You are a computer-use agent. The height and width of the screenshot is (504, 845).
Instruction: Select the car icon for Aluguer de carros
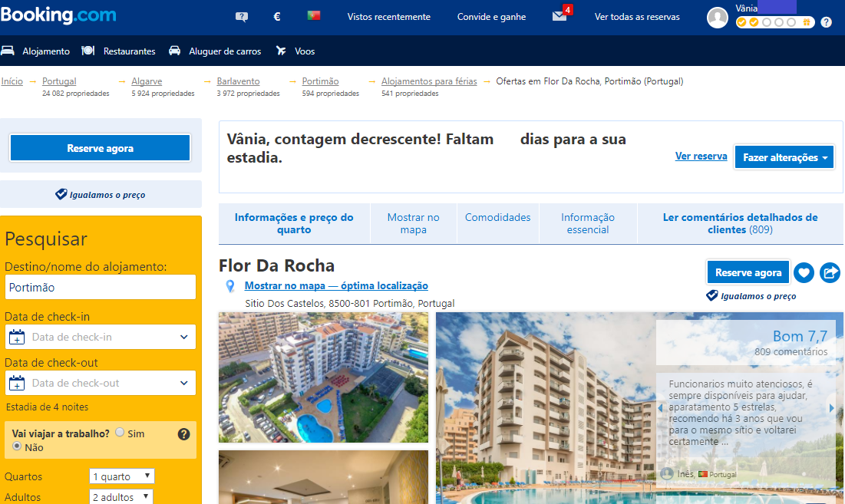[x=175, y=51]
